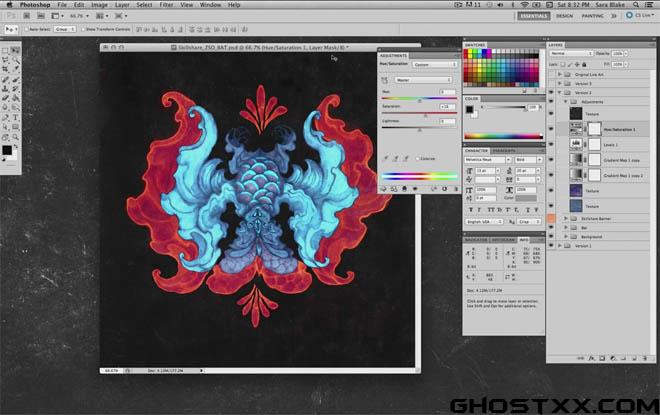This screenshot has height=415, width=660.
Task: Select the Move tool in toolbox
Action: [x=15, y=51]
